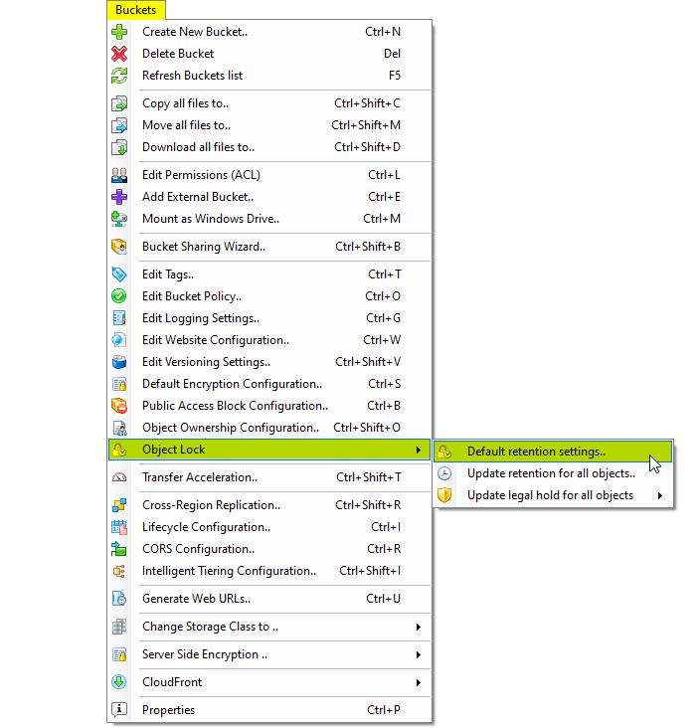The width and height of the screenshot is (700, 728).
Task: Click the Refresh Buckets list arrows icon
Action: point(119,76)
